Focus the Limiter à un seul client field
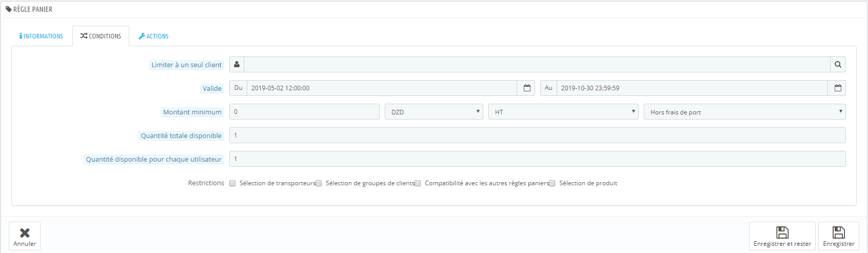Image resolution: width=868 pixels, height=253 pixels. [x=537, y=65]
